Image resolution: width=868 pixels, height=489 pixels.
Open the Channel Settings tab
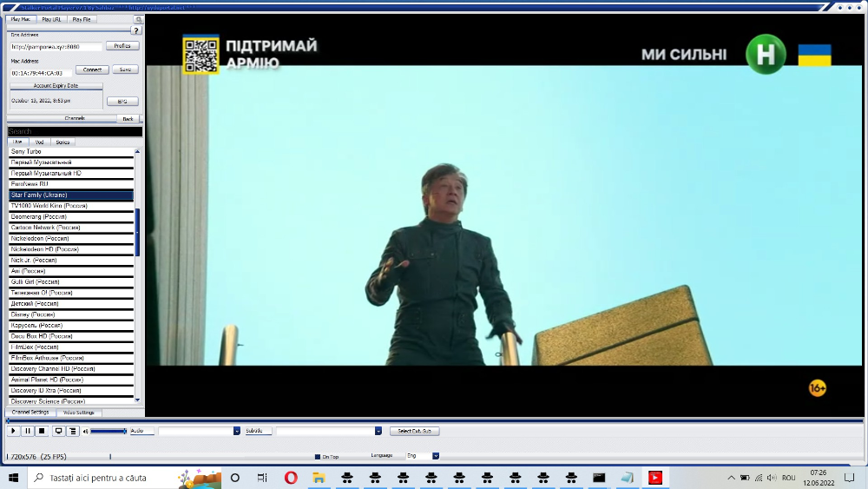pos(30,413)
